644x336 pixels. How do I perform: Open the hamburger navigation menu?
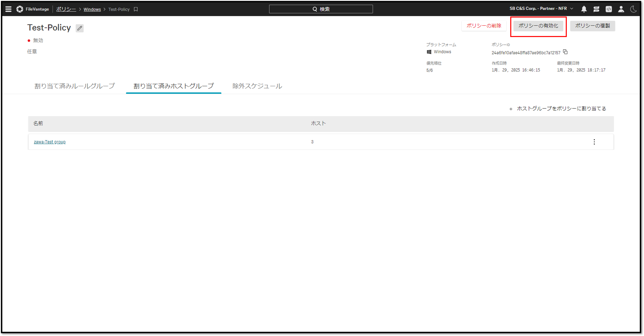tap(9, 9)
